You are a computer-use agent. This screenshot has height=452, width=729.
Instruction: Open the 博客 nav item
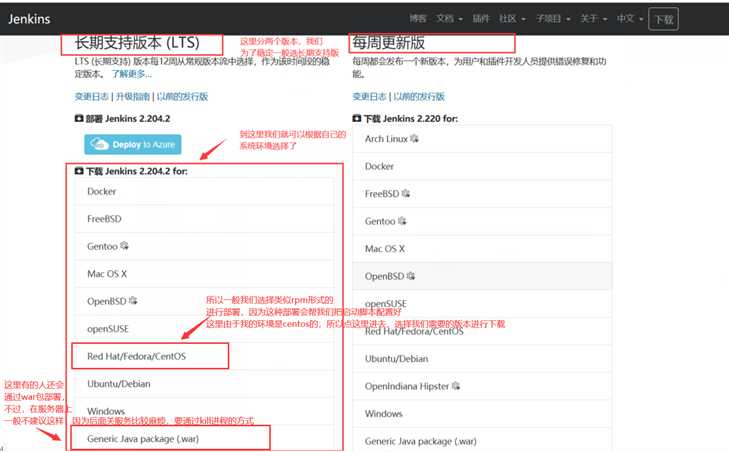tap(418, 19)
